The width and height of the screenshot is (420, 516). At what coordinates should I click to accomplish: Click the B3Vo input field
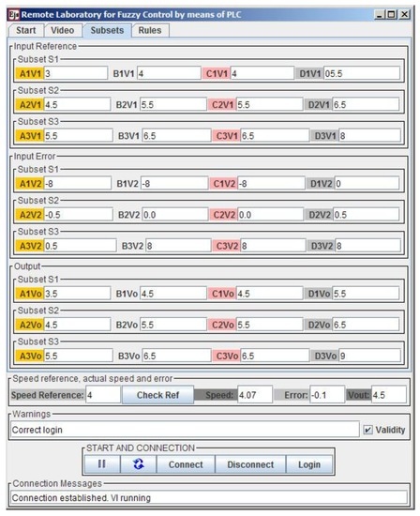point(176,356)
